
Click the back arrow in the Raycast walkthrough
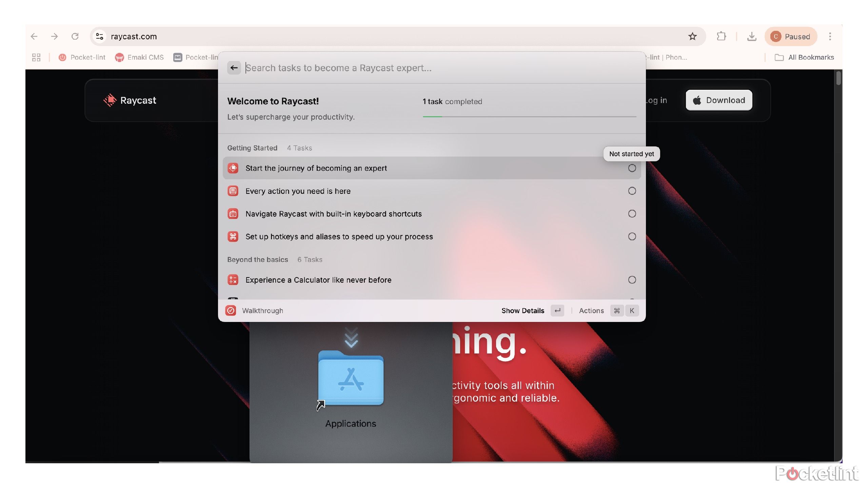[234, 68]
